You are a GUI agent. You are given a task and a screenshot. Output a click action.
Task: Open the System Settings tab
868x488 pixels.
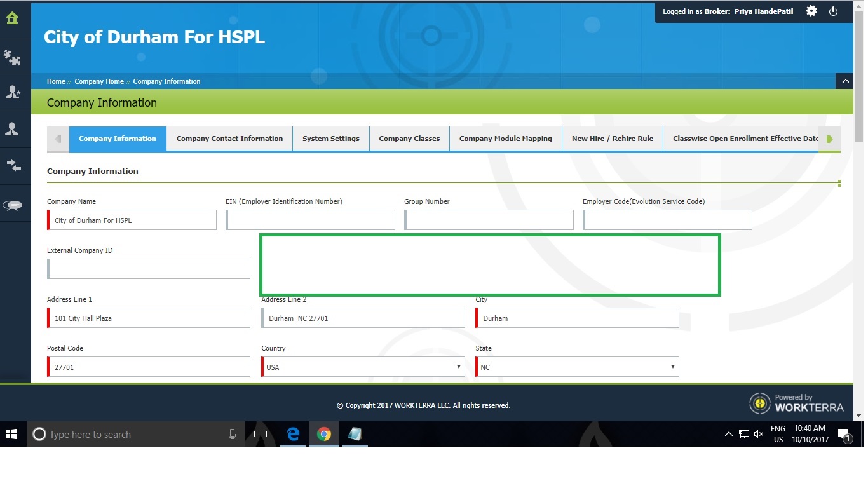[x=330, y=139]
